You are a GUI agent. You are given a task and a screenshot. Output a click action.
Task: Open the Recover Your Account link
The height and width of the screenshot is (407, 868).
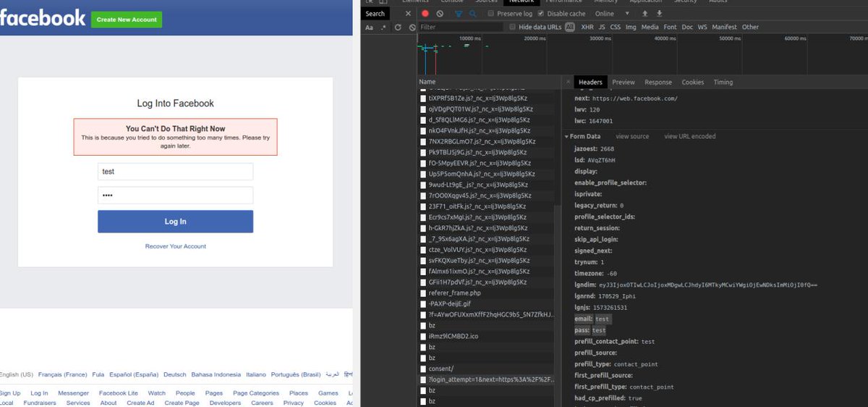[175, 246]
